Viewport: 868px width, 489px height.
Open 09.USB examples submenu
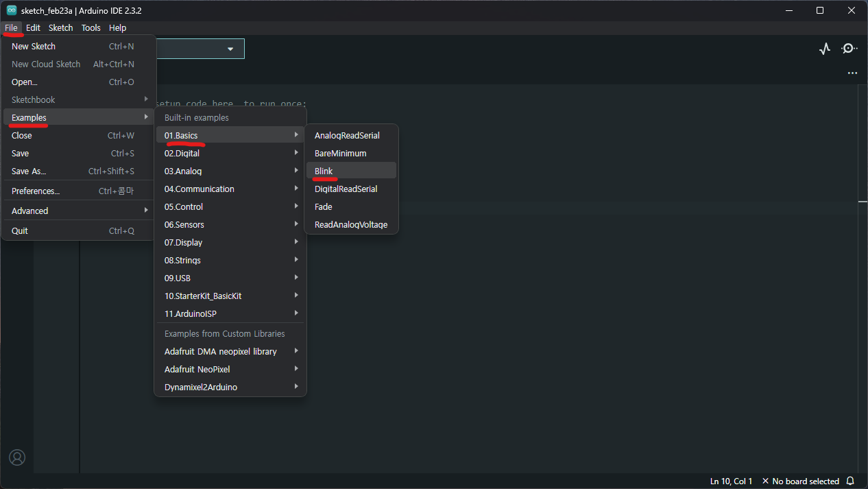230,278
